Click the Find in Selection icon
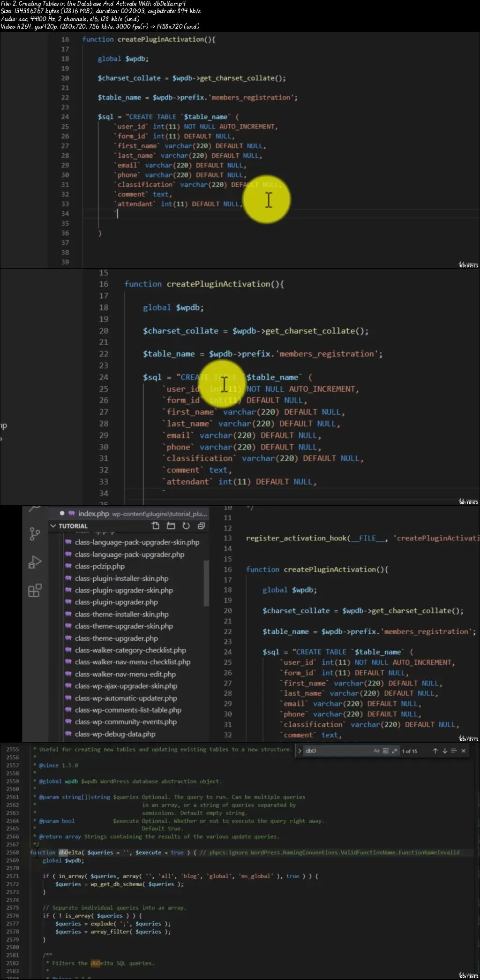The width and height of the screenshot is (480, 980). pyautogui.click(x=454, y=751)
